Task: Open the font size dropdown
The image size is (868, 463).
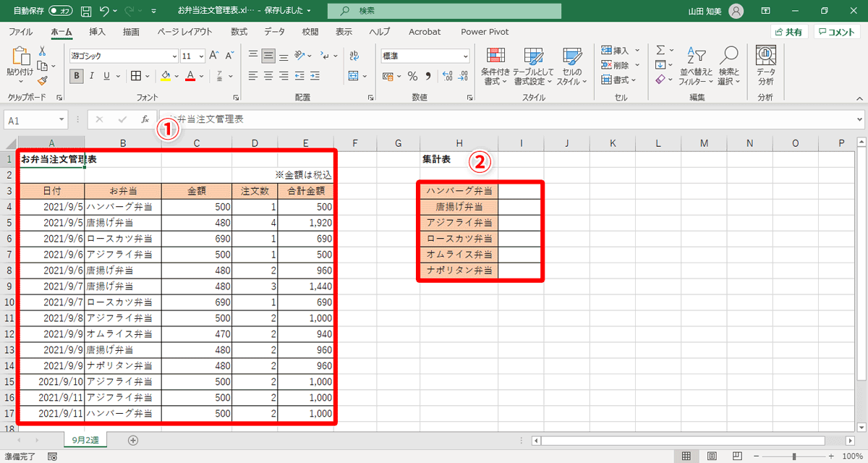Action: (x=201, y=56)
